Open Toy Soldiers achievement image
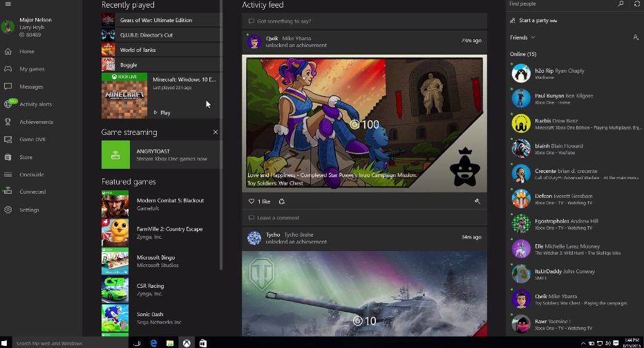The image size is (644, 348). coord(364,123)
